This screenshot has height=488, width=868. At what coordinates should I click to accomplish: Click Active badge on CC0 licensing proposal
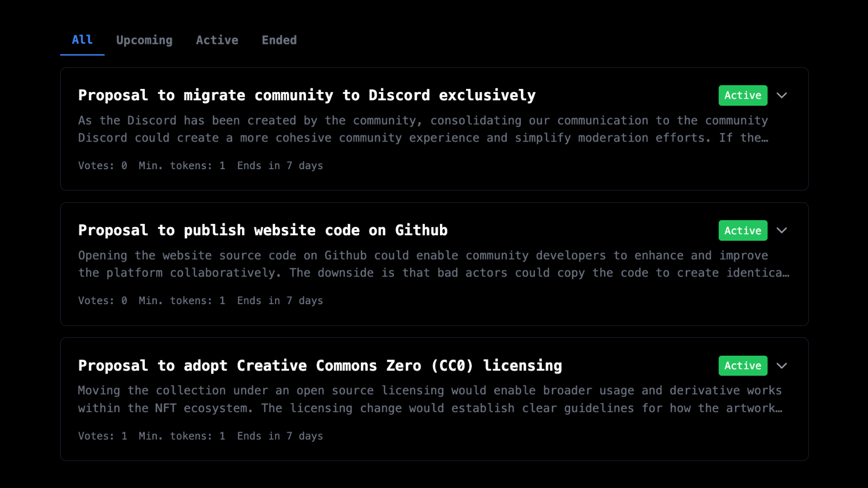[743, 366]
